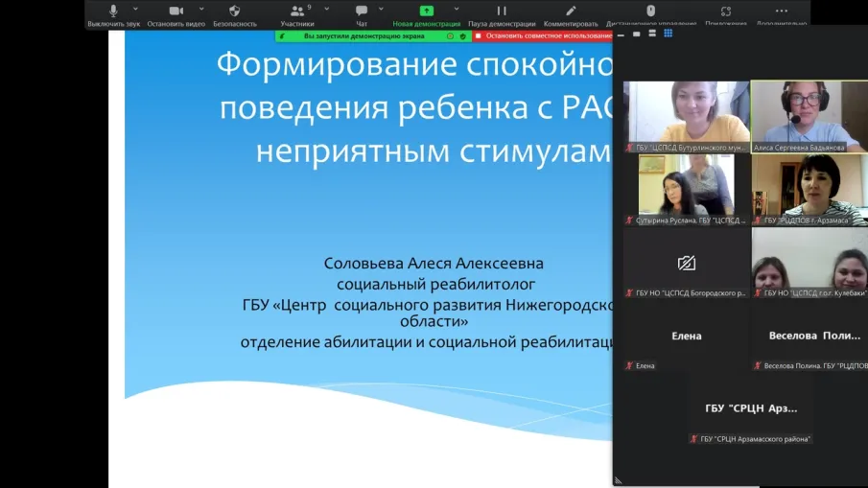
Task: Switch video panel to single-strip view
Action: [637, 35]
